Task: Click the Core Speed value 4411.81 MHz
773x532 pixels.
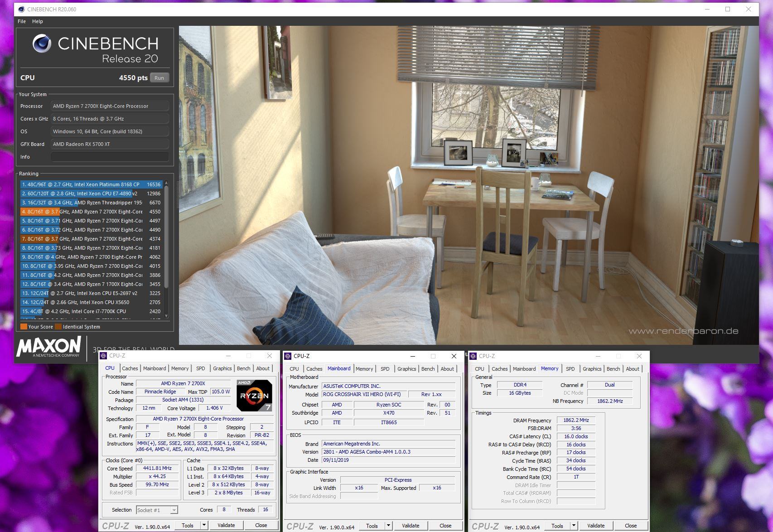Action: 158,468
